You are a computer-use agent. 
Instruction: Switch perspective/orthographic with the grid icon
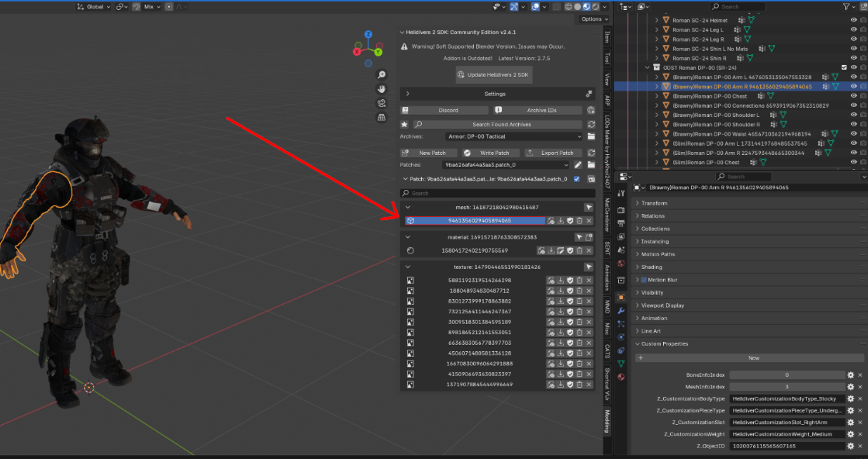pos(382,117)
